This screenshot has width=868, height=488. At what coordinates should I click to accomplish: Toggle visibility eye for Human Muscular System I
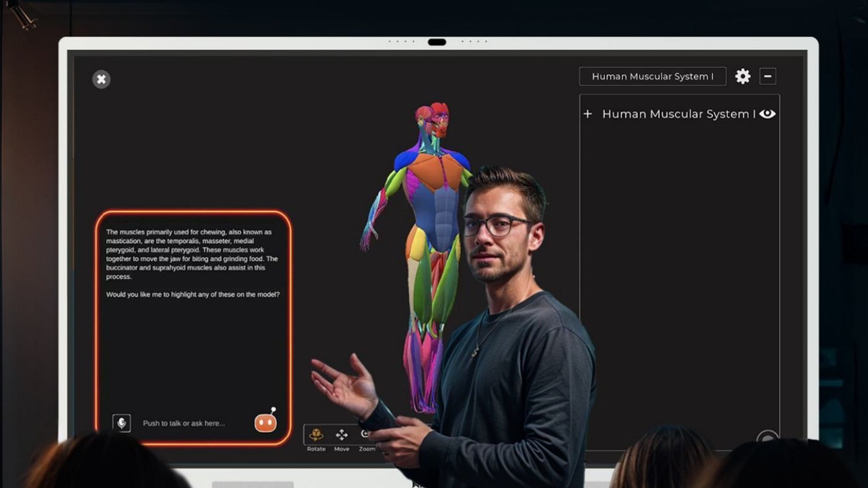coord(767,114)
